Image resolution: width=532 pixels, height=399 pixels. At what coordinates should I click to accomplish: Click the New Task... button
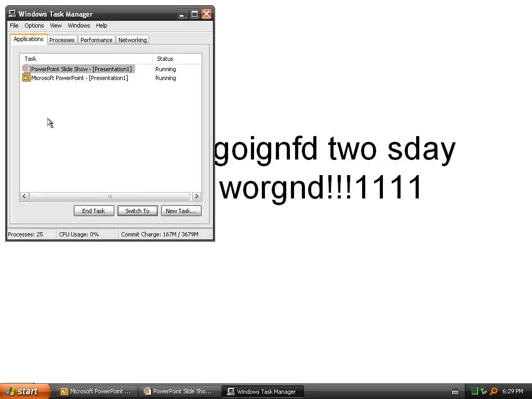[181, 211]
